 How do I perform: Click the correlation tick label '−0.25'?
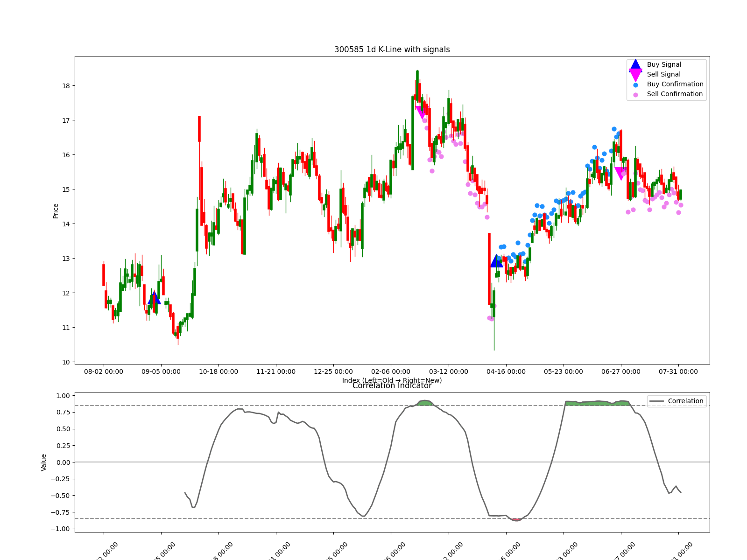click(x=60, y=479)
